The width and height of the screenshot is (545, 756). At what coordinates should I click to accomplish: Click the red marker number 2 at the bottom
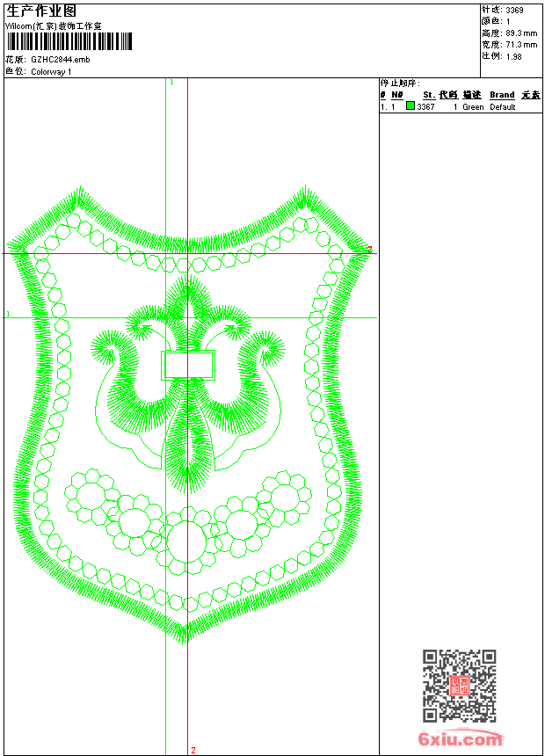point(193,750)
